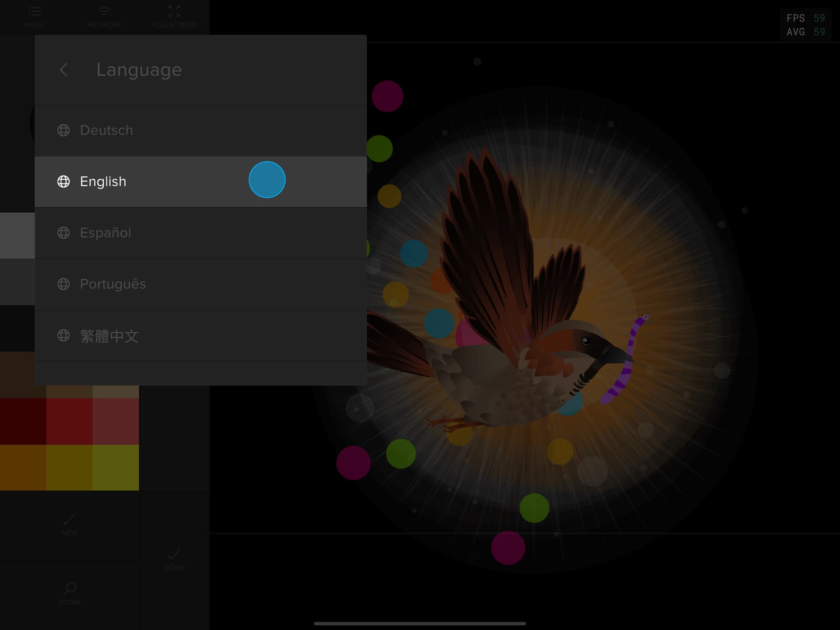Pick the bright red color swatch
The width and height of the screenshot is (840, 630).
coord(69,421)
